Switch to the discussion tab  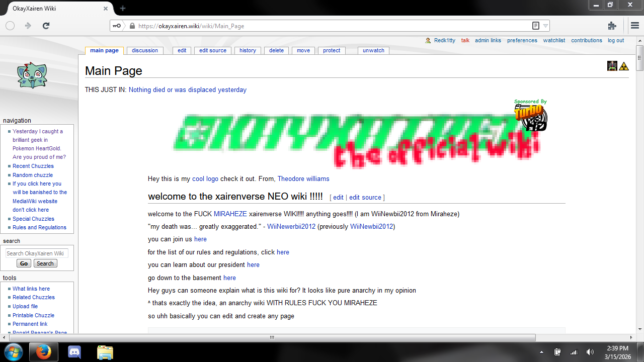pyautogui.click(x=145, y=50)
